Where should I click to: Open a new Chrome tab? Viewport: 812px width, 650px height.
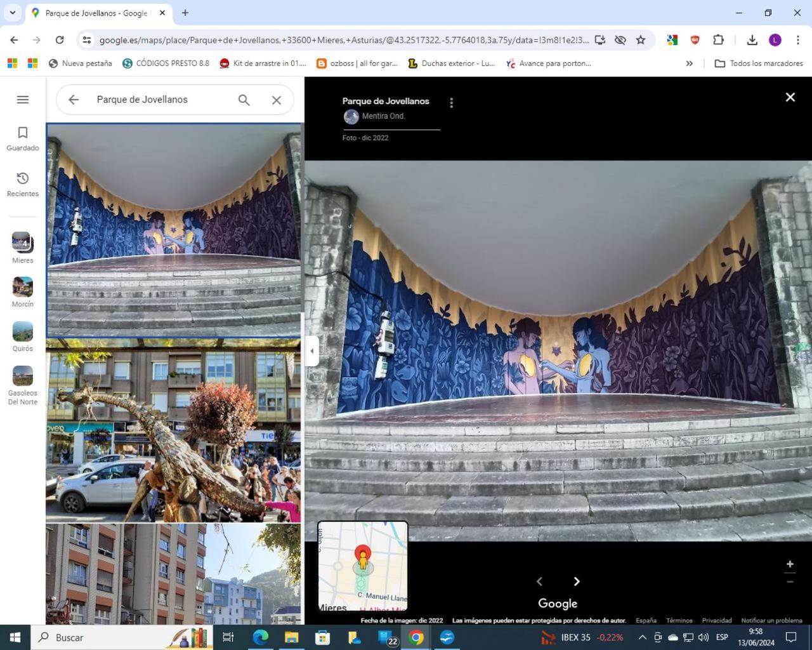click(x=185, y=13)
